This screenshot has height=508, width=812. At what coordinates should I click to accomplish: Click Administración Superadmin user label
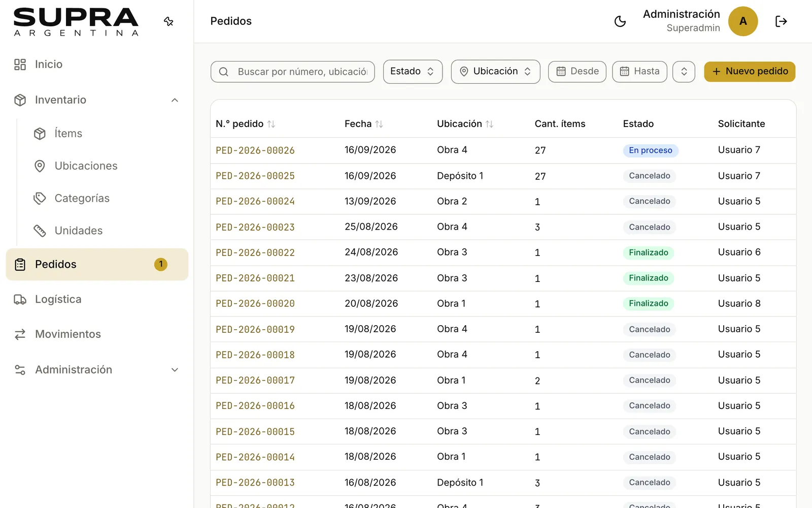(x=682, y=21)
